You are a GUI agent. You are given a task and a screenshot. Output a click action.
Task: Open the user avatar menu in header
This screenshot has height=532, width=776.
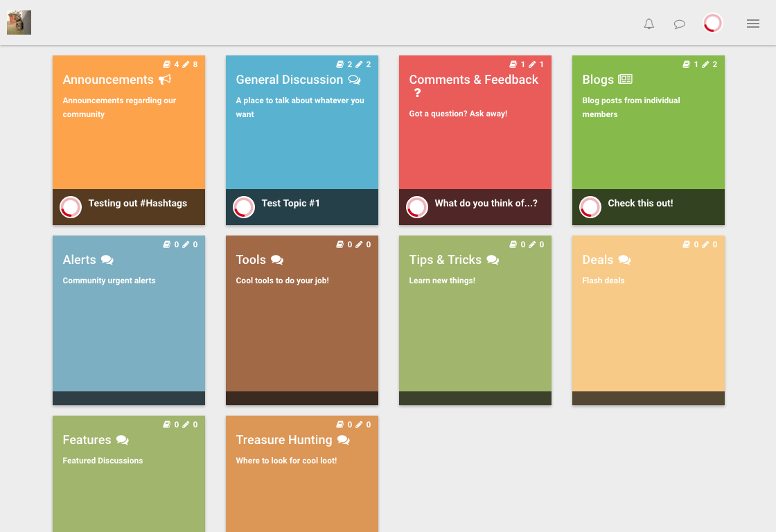pyautogui.click(x=713, y=24)
